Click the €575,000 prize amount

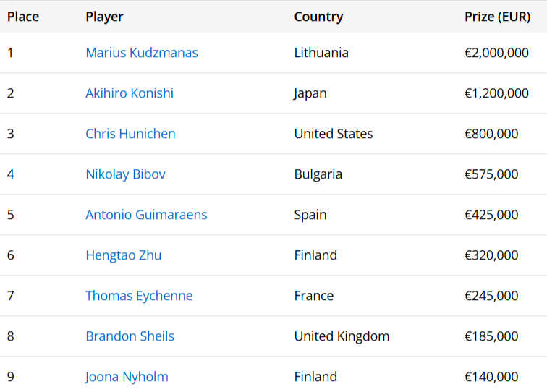491,174
